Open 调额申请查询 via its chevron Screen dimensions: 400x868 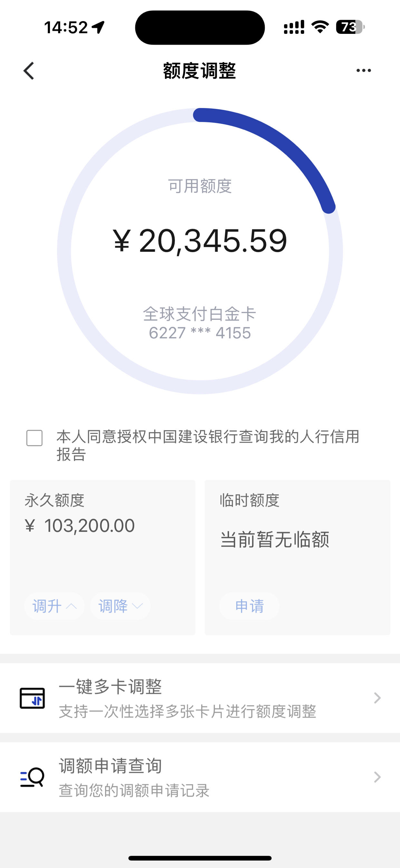tap(377, 777)
